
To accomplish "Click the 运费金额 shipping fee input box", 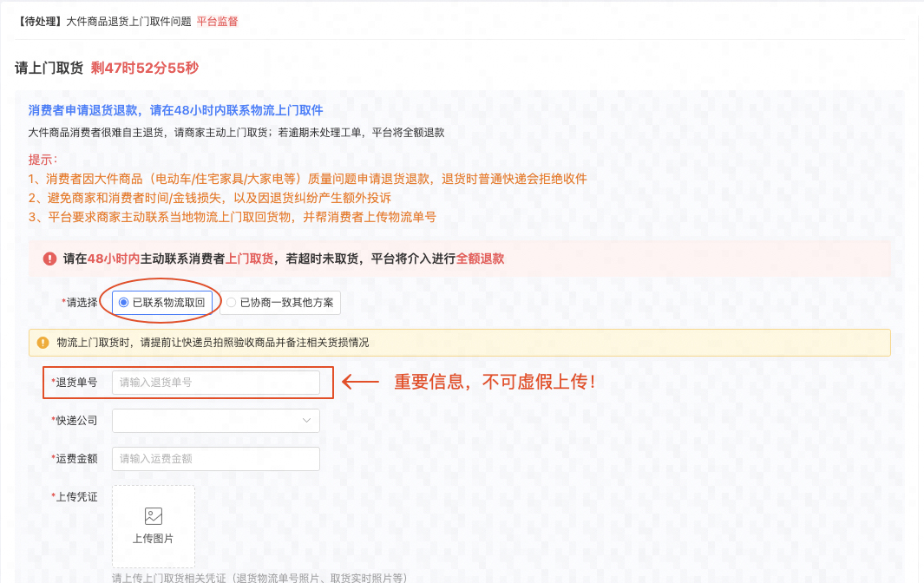I will [x=215, y=458].
